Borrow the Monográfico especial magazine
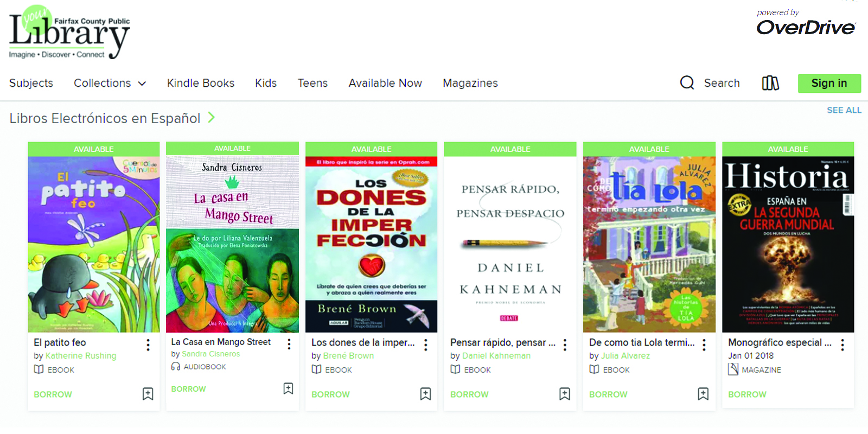Image resolution: width=868 pixels, height=434 pixels. point(747,394)
